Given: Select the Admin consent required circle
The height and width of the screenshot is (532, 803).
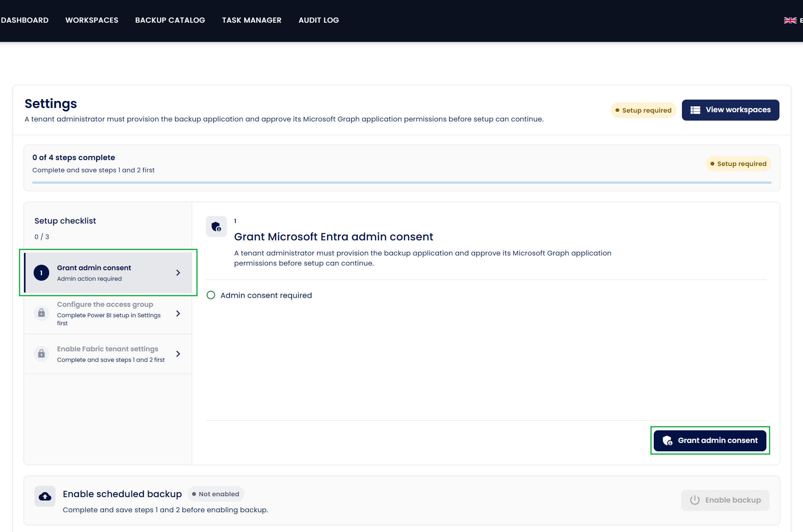Looking at the screenshot, I should pyautogui.click(x=211, y=295).
